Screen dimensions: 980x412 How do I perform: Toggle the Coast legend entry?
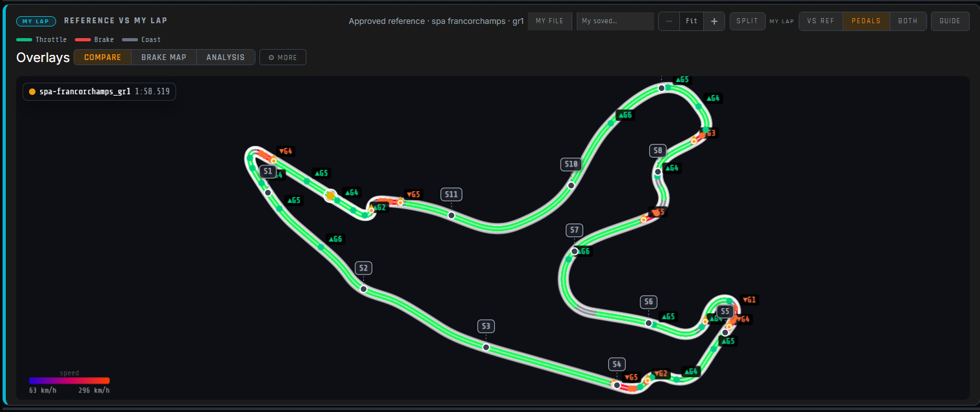point(141,40)
